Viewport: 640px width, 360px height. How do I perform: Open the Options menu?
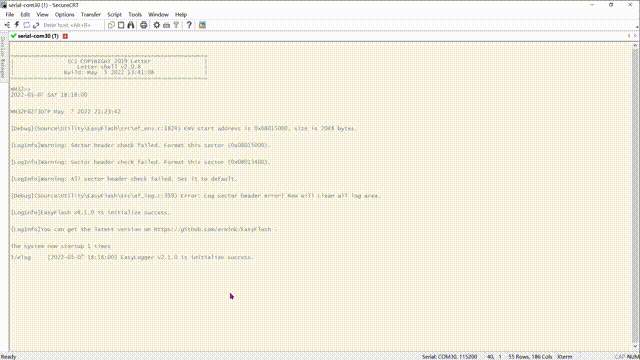pos(64,14)
